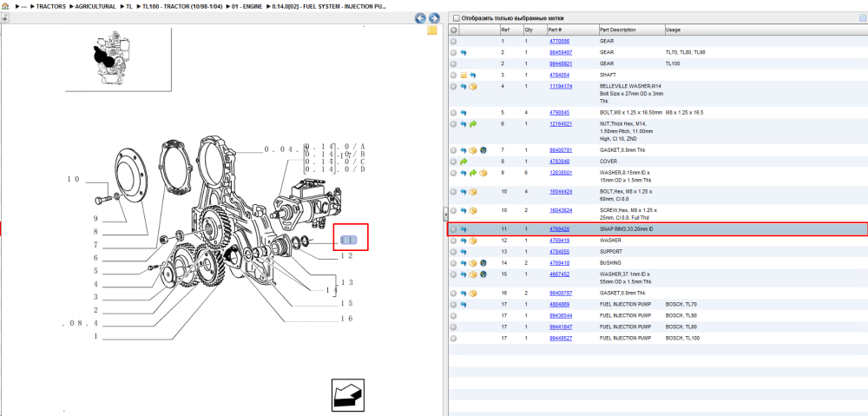This screenshot has height=416, width=868.
Task: Click the 'COVER' description cell
Action: coord(608,162)
